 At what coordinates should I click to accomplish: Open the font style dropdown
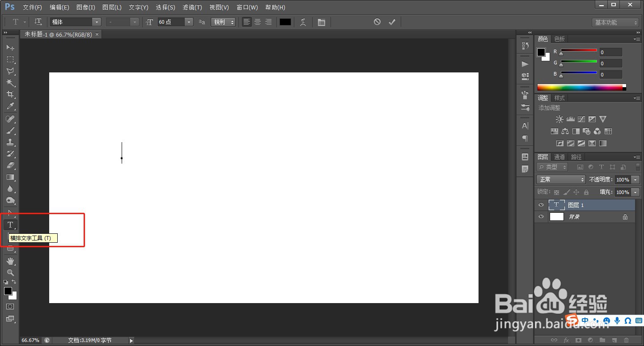pos(135,22)
